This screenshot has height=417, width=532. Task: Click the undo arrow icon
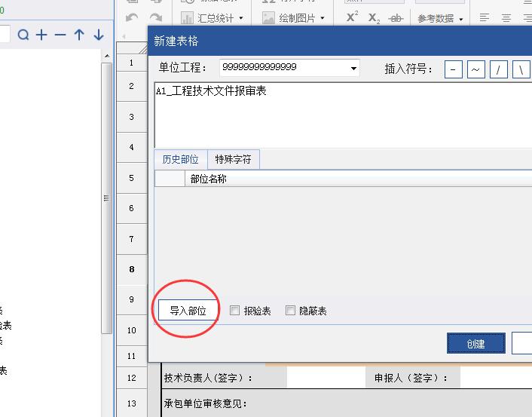tap(132, 18)
